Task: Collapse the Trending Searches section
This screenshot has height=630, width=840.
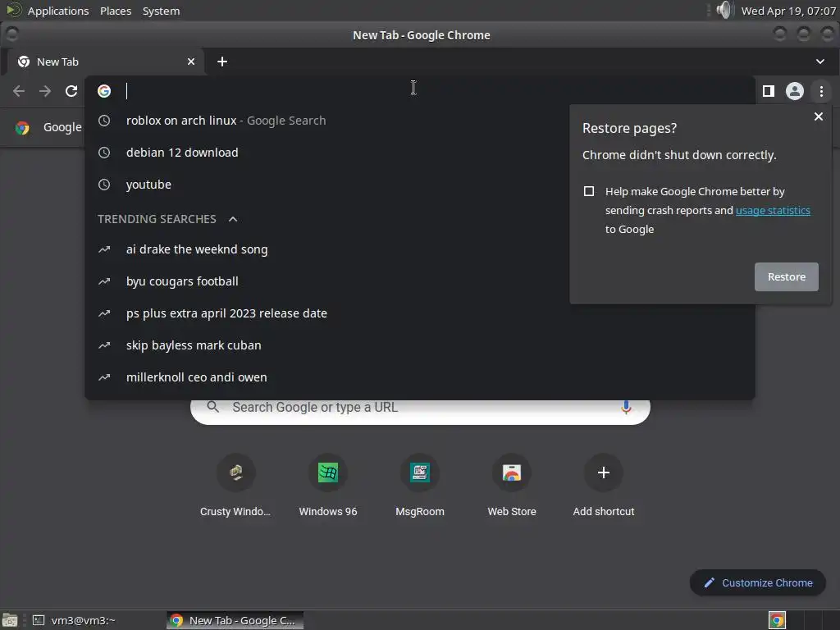Action: (x=232, y=219)
